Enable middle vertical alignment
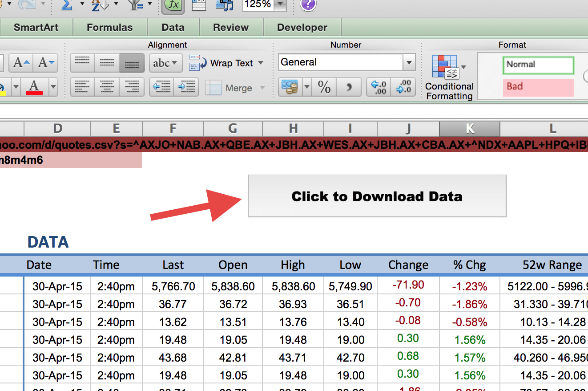 107,62
